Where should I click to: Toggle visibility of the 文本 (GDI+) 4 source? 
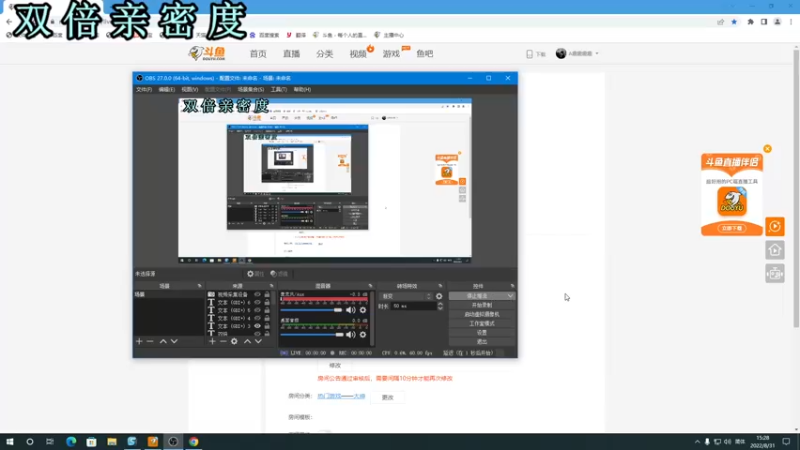pyautogui.click(x=257, y=318)
